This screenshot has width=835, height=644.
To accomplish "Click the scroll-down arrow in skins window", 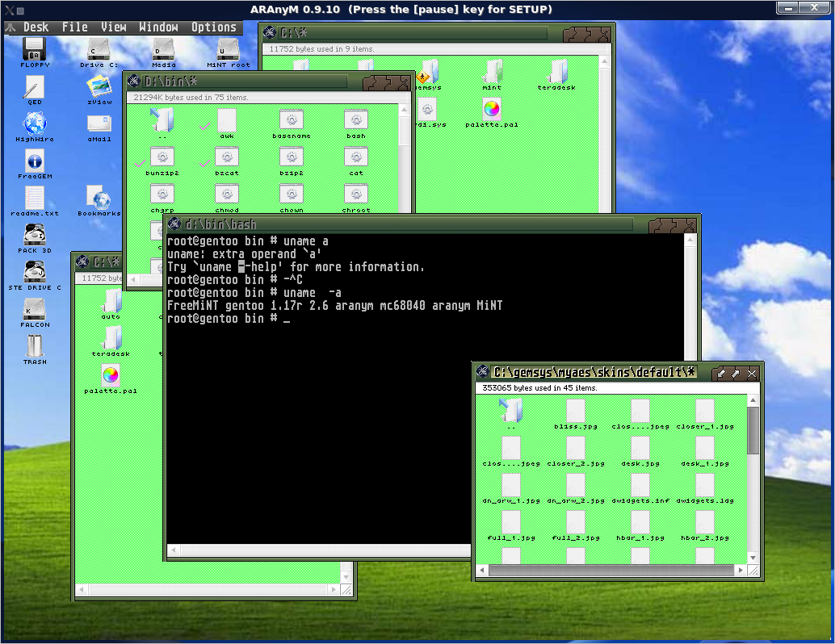I will (x=753, y=558).
